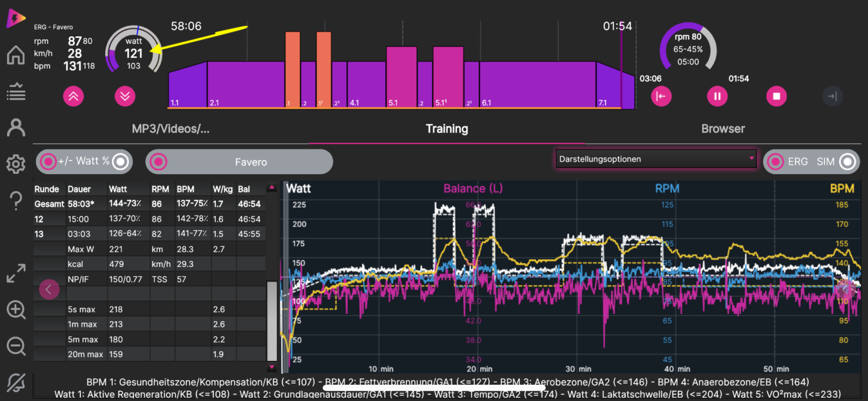This screenshot has width=868, height=401.
Task: Click the fullscreen expand arrows icon
Action: coord(16,273)
